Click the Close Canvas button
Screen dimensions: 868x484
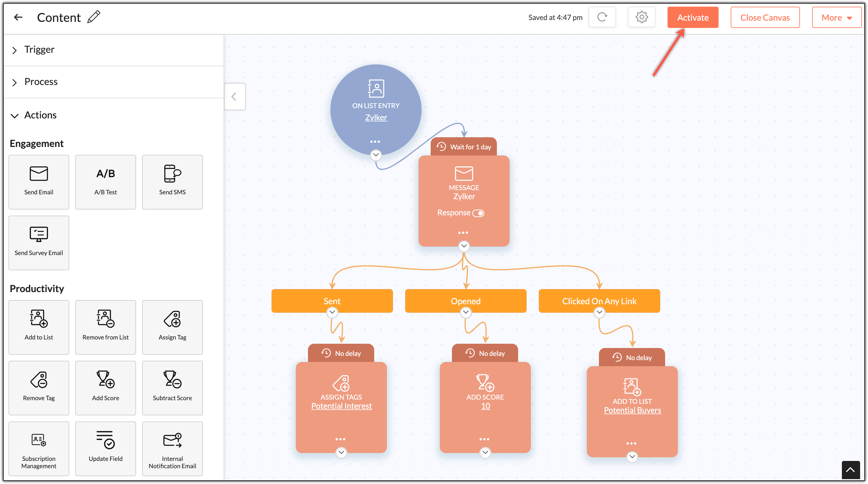(765, 17)
